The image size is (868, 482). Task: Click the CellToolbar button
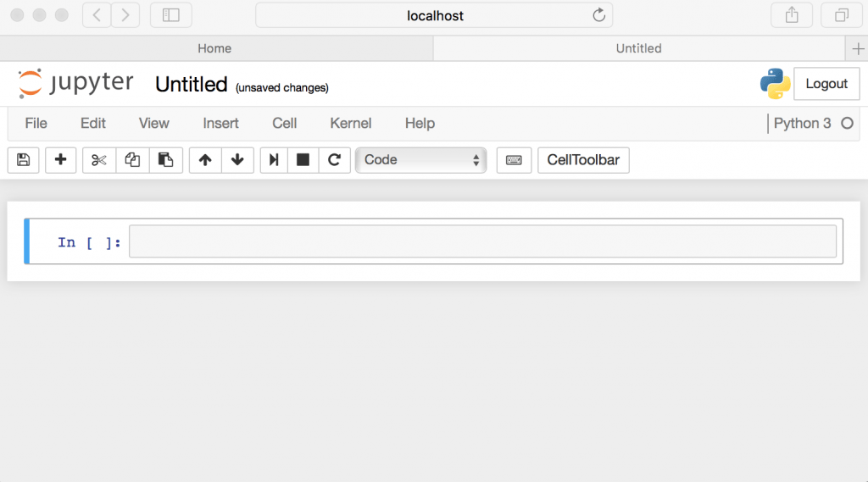[x=583, y=160]
